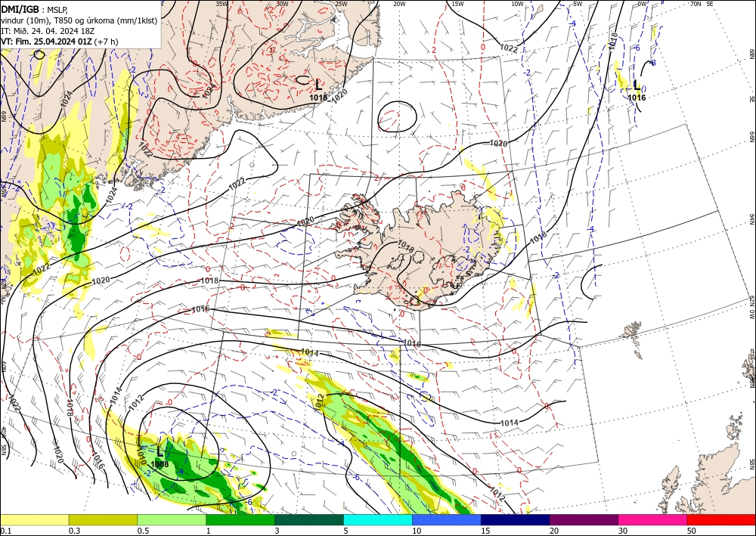Click the '35W' longitude label
The width and height of the screenshot is (756, 536).
click(222, 4)
